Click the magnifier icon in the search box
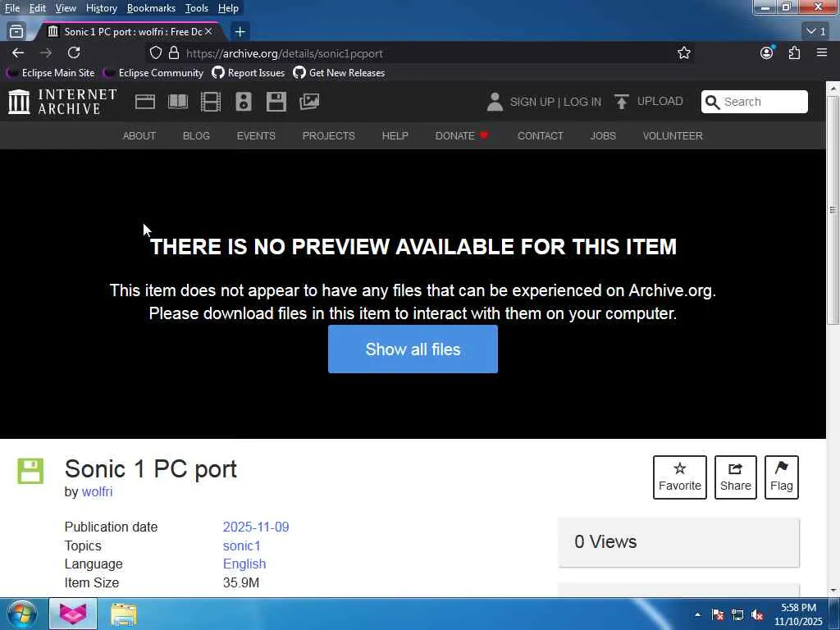This screenshot has height=630, width=840. coord(712,102)
